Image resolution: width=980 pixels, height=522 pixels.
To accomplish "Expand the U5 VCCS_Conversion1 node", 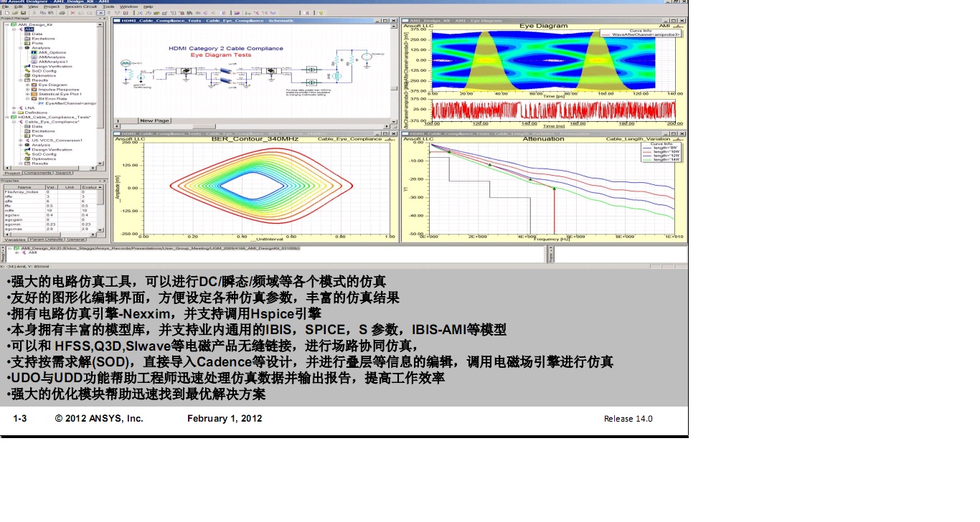I will coord(20,141).
